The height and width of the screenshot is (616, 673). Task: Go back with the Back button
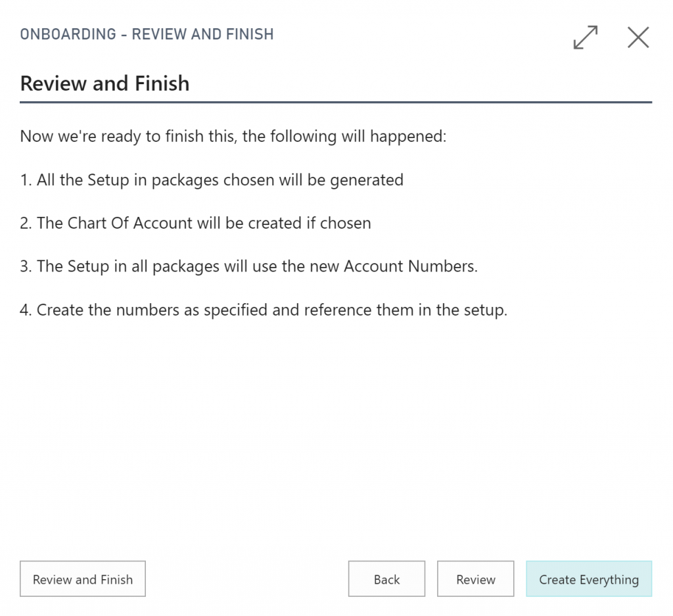coord(386,579)
